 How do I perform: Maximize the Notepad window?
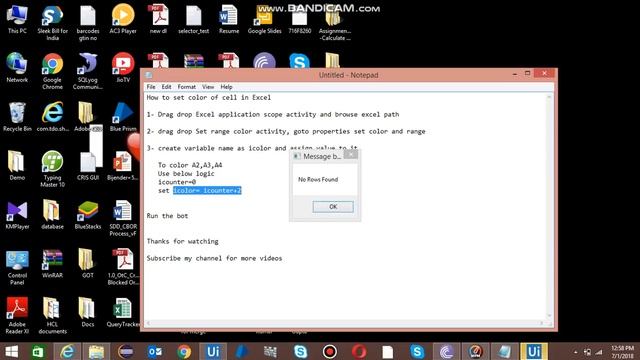[x=527, y=74]
